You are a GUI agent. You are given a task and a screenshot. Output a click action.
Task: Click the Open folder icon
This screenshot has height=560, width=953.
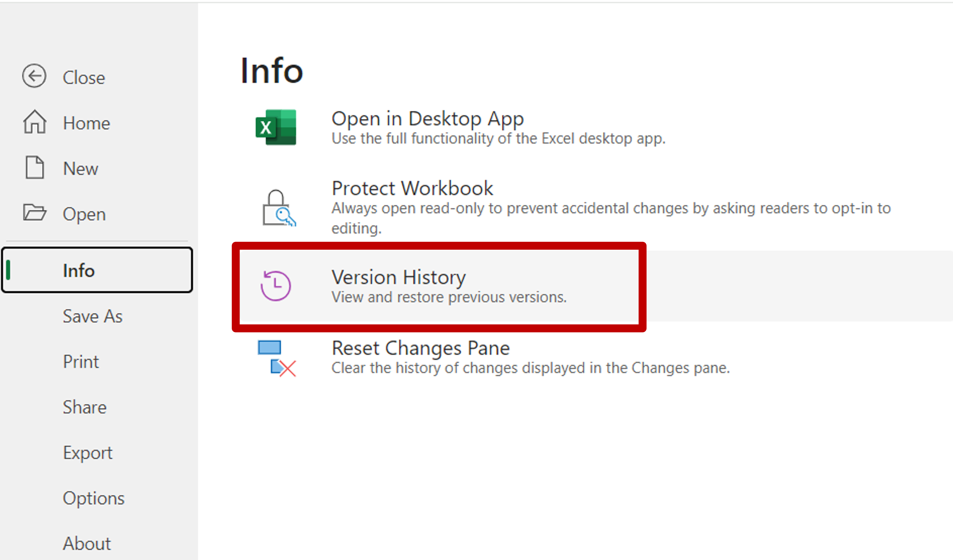pos(34,213)
